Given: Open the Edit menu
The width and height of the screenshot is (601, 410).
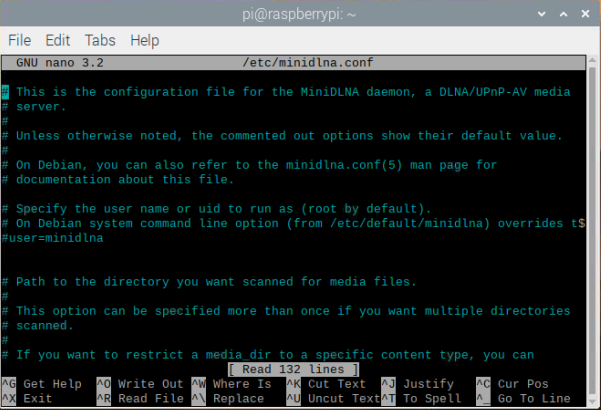Looking at the screenshot, I should coord(57,40).
